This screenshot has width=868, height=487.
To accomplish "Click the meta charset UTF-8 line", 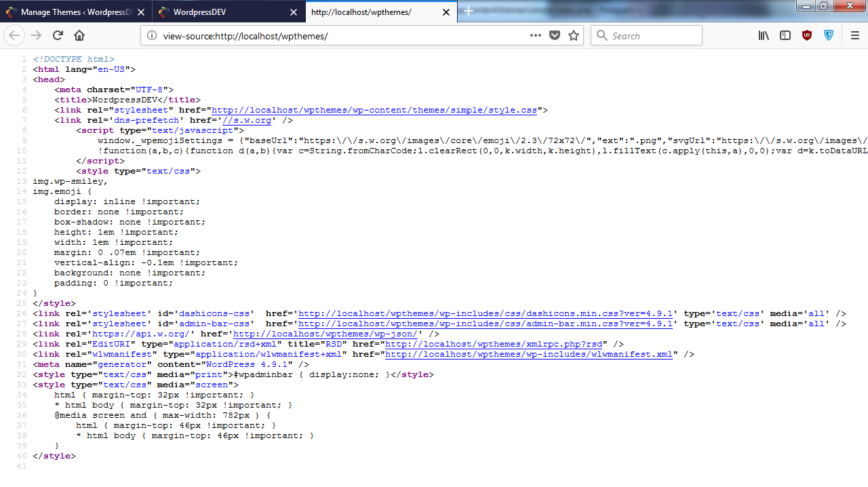I will (x=114, y=90).
